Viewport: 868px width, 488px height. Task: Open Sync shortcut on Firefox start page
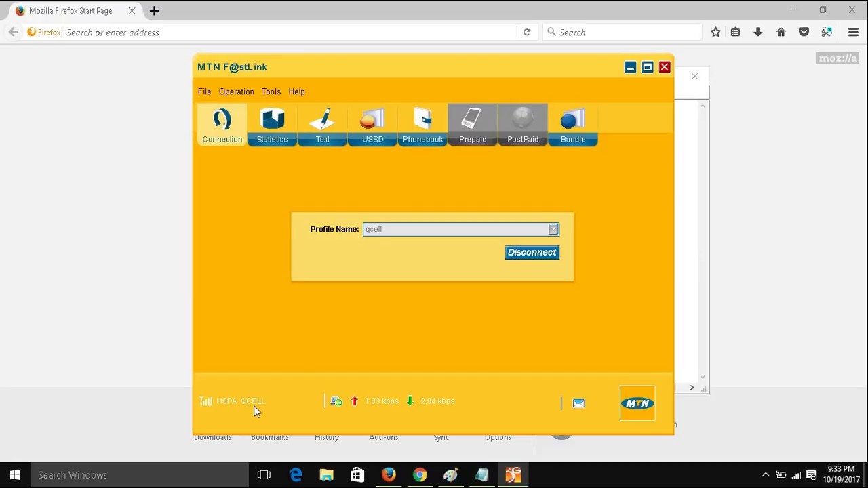point(441,437)
